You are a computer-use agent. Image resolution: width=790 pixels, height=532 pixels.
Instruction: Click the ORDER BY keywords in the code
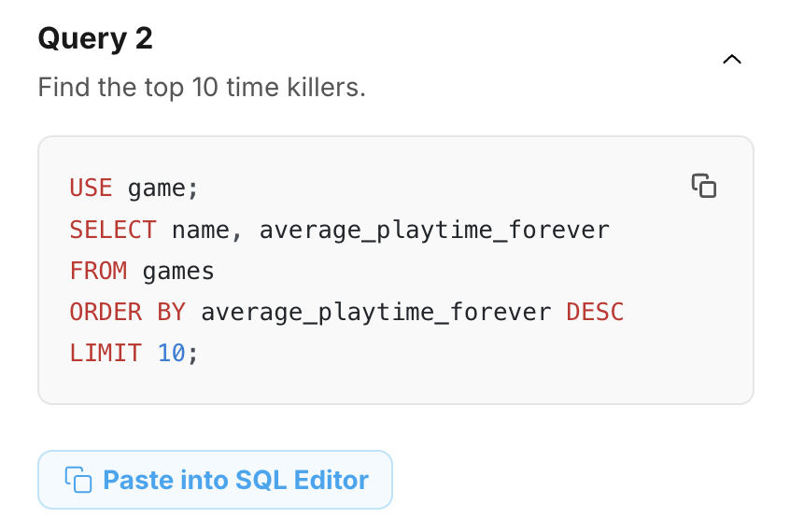point(128,312)
